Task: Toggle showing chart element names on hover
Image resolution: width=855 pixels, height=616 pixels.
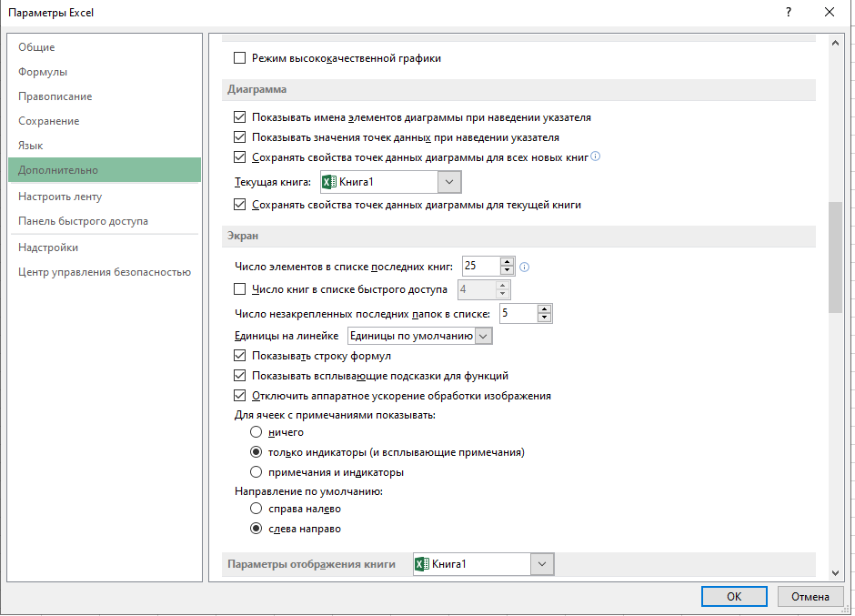Action: [239, 117]
